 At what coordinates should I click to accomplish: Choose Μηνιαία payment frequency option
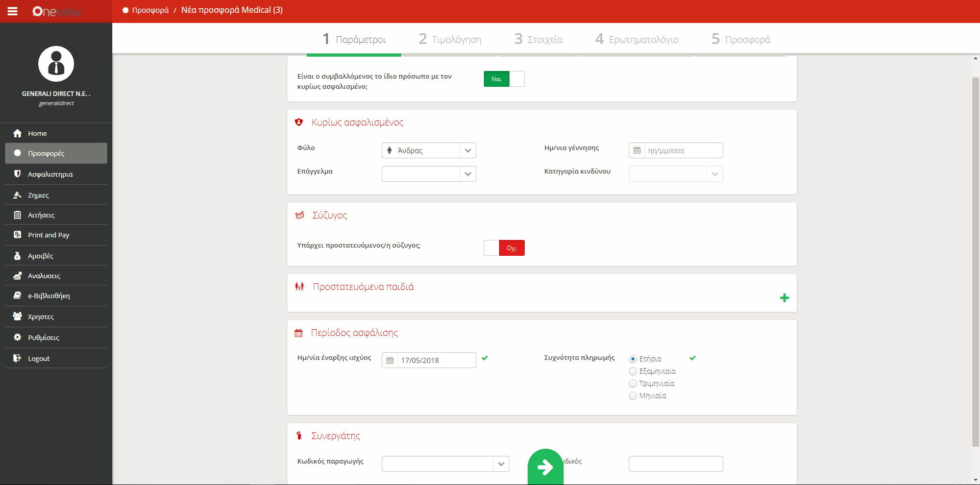(x=633, y=396)
